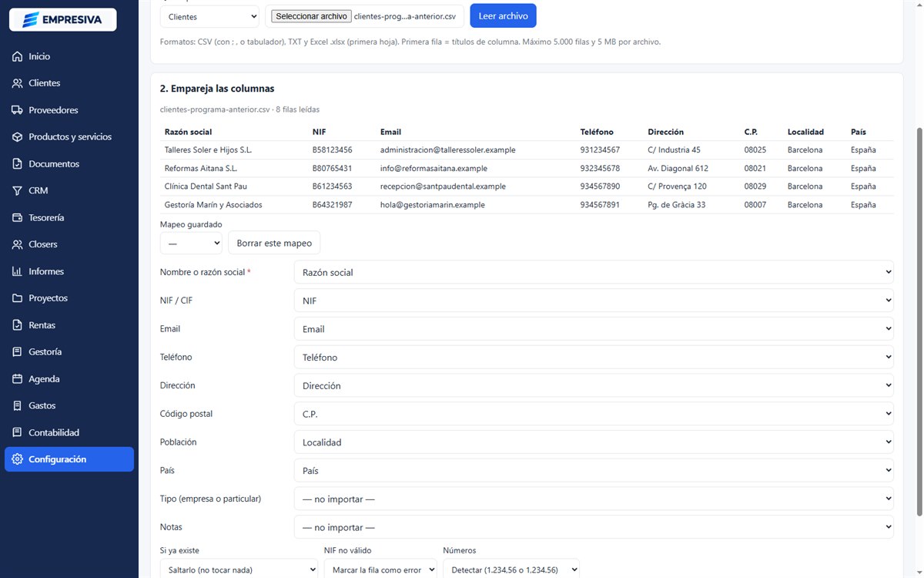
Task: Click the address Pg. de Gràcia 33
Action: [677, 205]
